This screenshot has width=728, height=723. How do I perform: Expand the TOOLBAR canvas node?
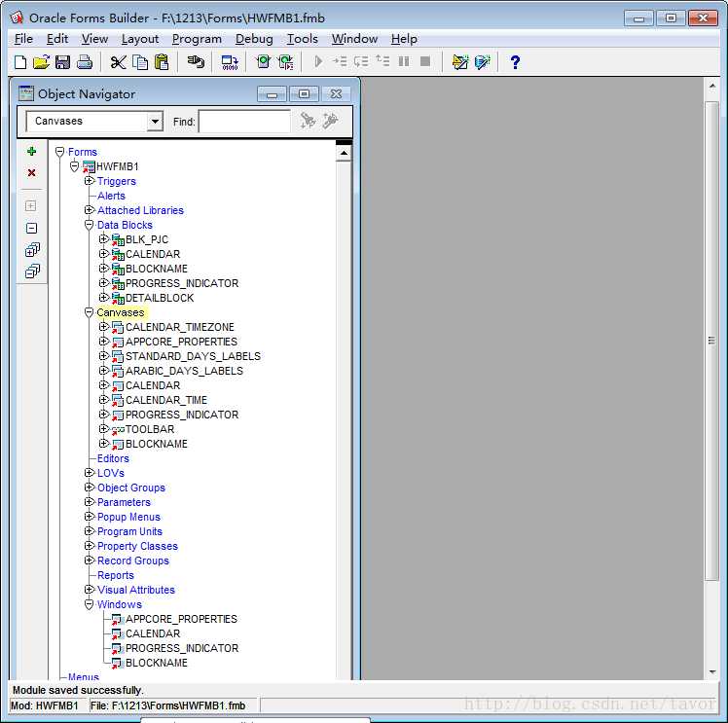coord(103,429)
